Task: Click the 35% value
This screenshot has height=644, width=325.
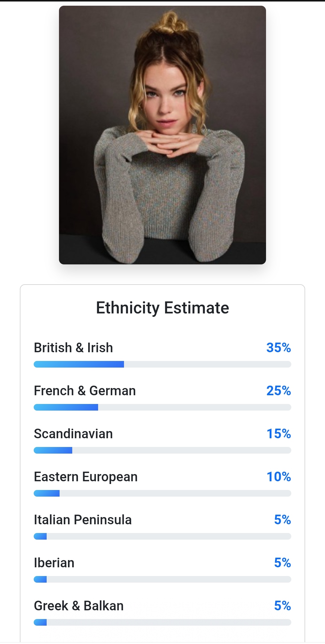Action: pos(278,348)
